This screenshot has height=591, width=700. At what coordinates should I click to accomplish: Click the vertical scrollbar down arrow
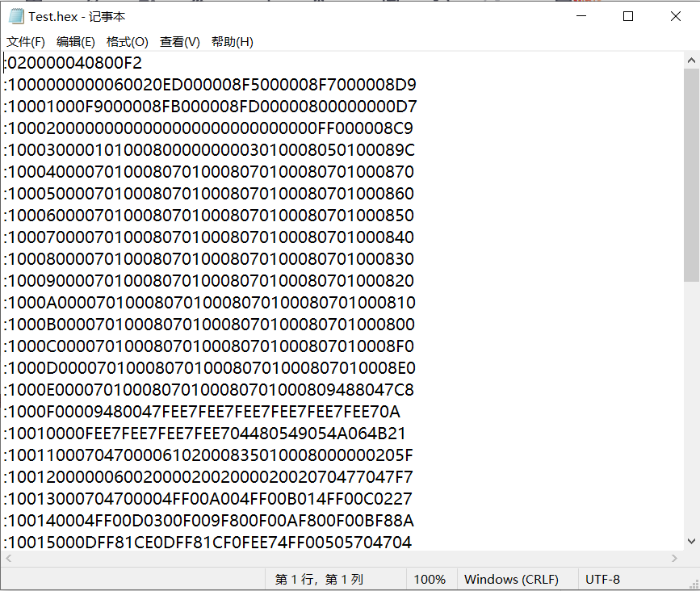coord(691,542)
